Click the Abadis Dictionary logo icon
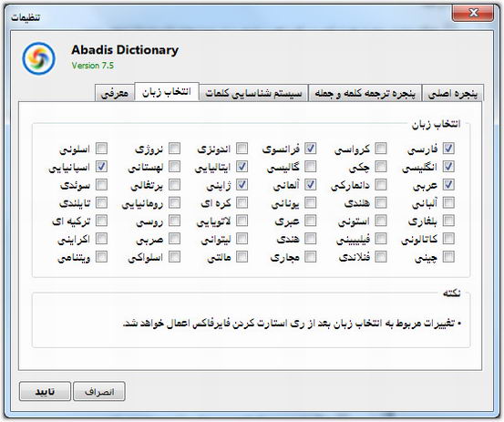 (x=38, y=58)
